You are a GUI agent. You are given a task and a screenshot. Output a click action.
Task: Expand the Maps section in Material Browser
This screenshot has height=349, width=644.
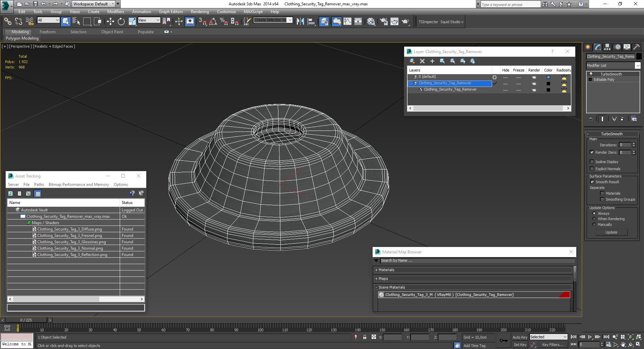(x=383, y=279)
